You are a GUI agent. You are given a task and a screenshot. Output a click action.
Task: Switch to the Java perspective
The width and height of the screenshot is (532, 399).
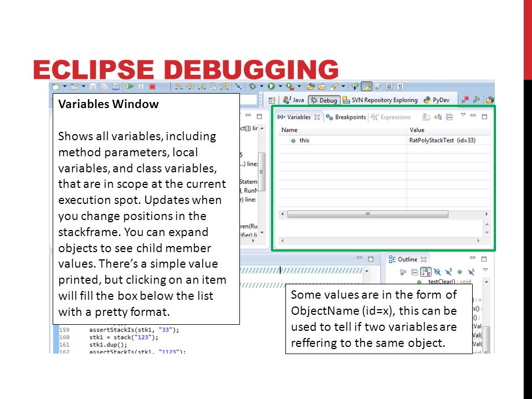tap(294, 100)
